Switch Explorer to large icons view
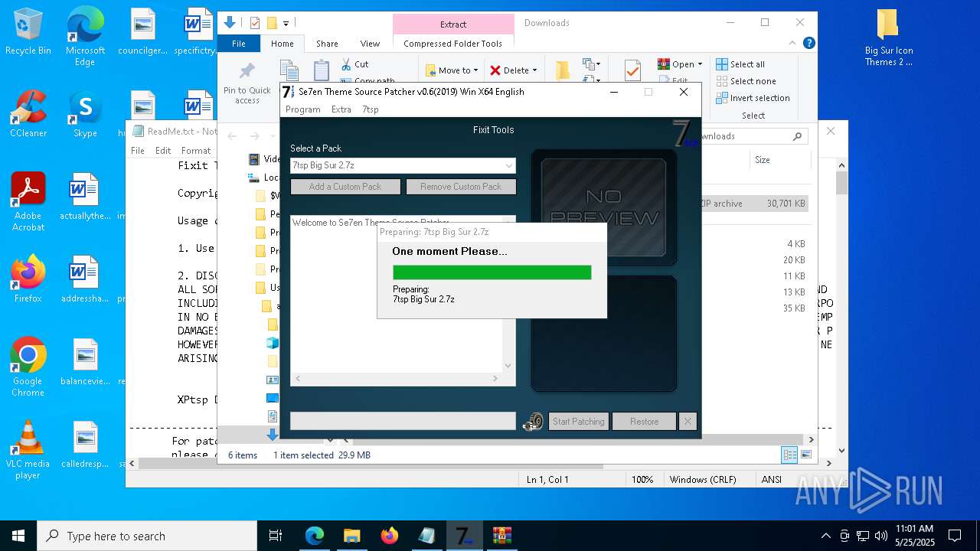Screen dimensions: 980x551 (x=805, y=455)
